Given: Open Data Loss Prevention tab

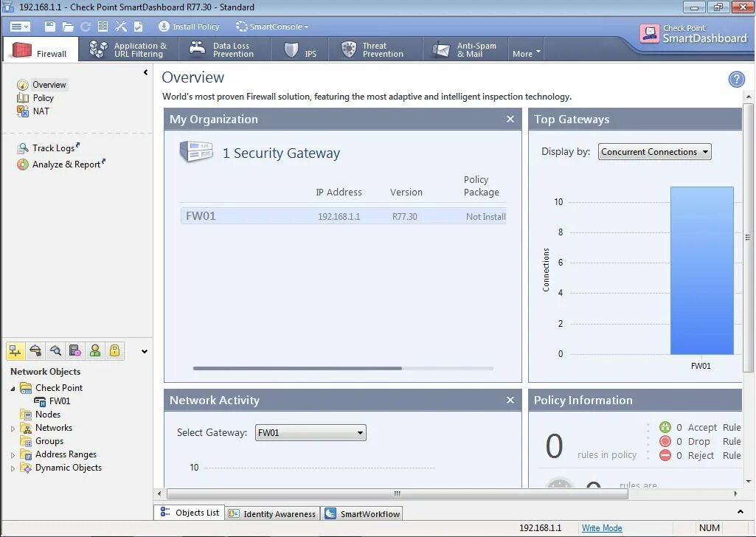Looking at the screenshot, I should tap(223, 49).
